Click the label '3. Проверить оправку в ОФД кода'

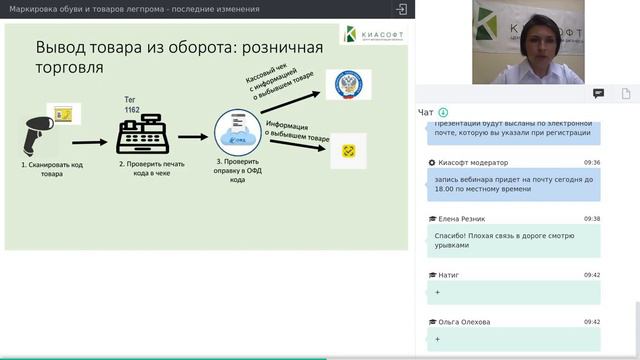coord(238,170)
